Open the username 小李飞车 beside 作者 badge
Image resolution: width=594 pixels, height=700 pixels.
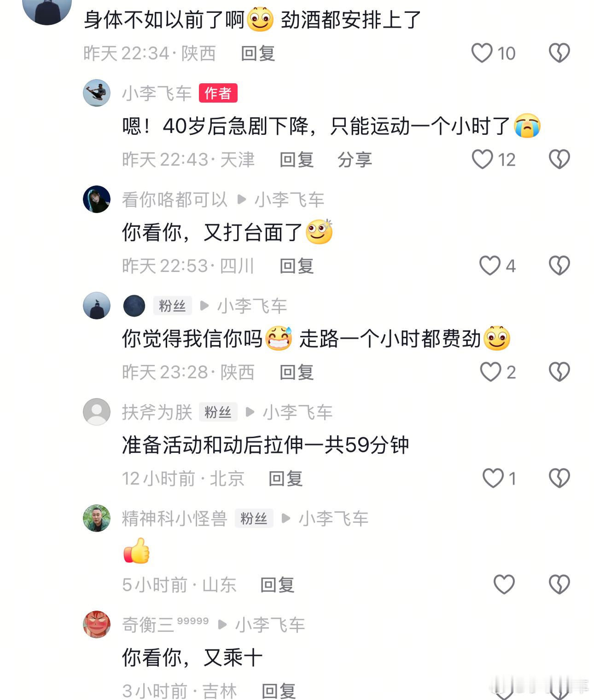[157, 93]
